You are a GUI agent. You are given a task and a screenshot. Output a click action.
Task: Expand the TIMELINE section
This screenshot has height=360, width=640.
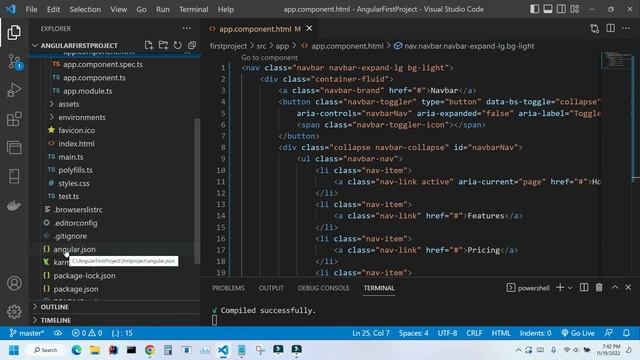(56, 320)
